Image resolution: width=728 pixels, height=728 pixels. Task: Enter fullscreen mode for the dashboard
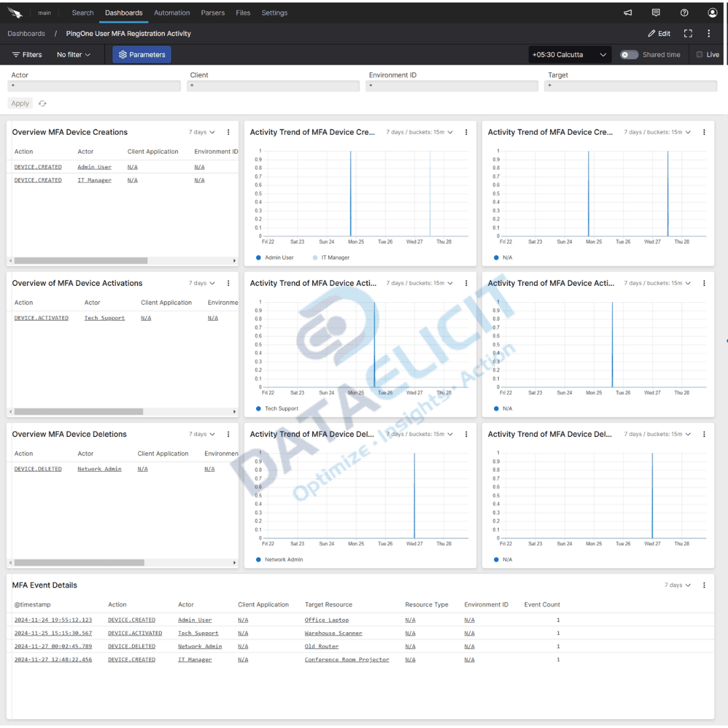(688, 33)
